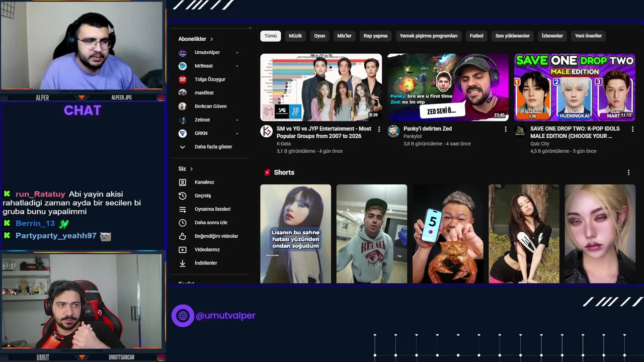Click run_Ratatuy username in chat
The image size is (644, 362).
click(40, 194)
